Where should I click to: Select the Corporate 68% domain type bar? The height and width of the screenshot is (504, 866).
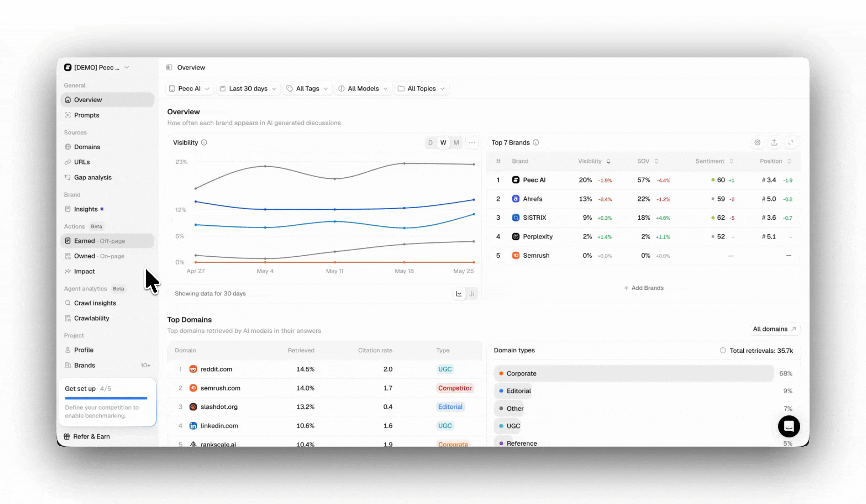point(634,374)
